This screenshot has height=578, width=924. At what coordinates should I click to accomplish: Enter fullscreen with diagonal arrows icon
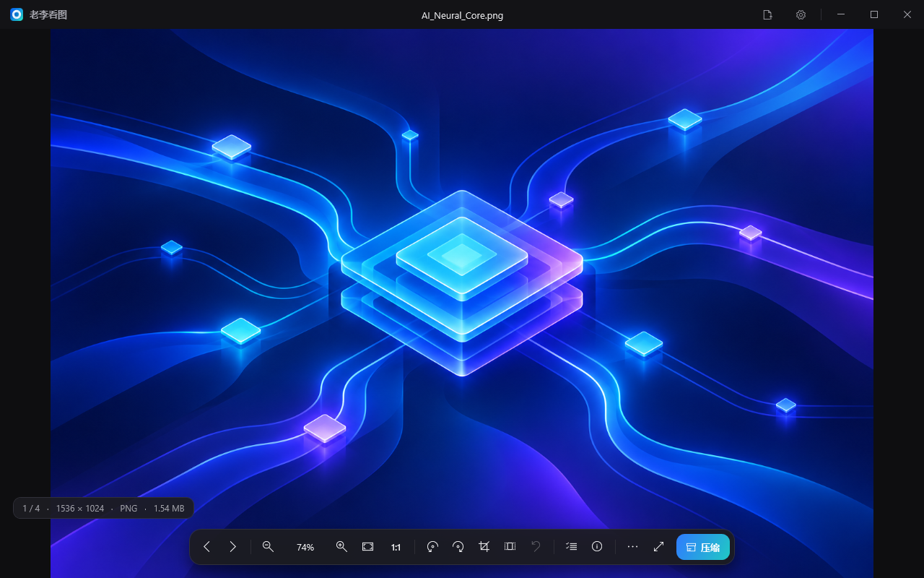click(658, 547)
